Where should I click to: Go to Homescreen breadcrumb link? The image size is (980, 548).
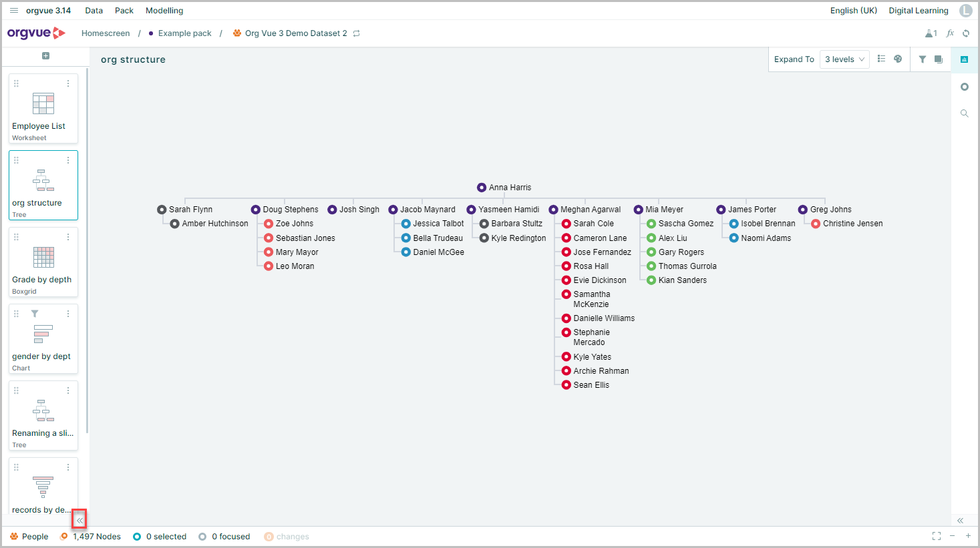(106, 33)
